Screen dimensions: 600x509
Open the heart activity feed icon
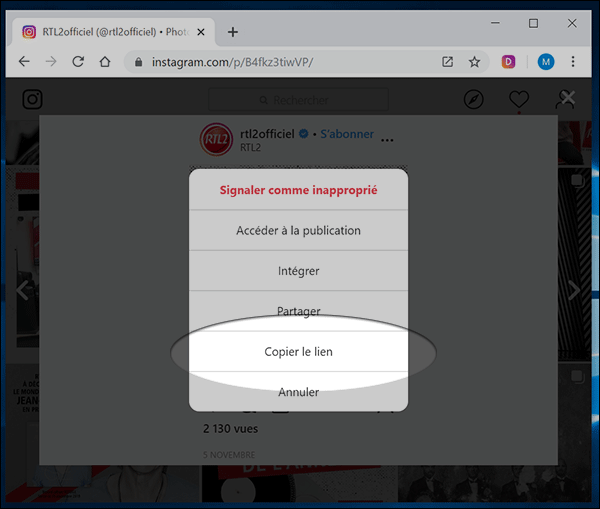click(518, 100)
